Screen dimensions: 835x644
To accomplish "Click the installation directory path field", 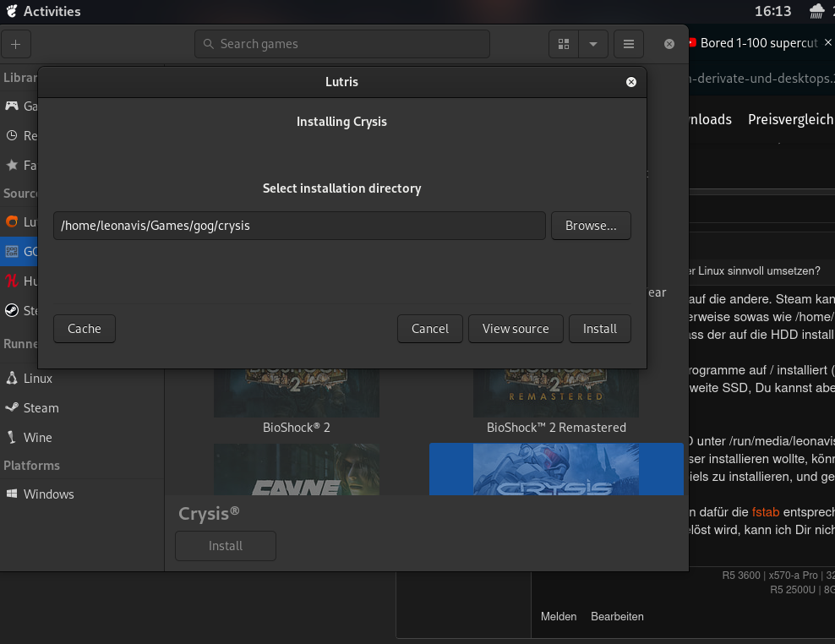I will (x=299, y=226).
